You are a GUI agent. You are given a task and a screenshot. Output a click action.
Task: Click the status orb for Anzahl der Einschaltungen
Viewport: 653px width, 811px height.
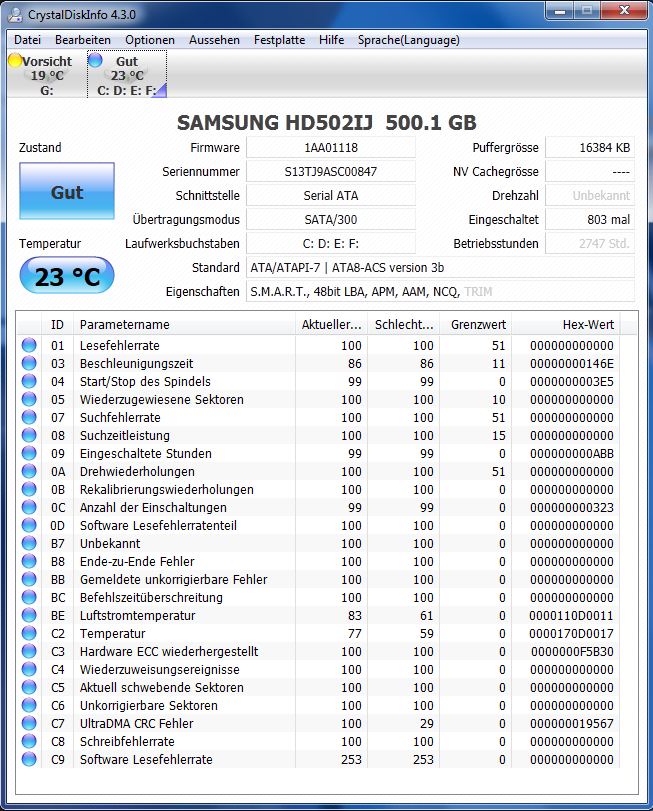(x=29, y=507)
